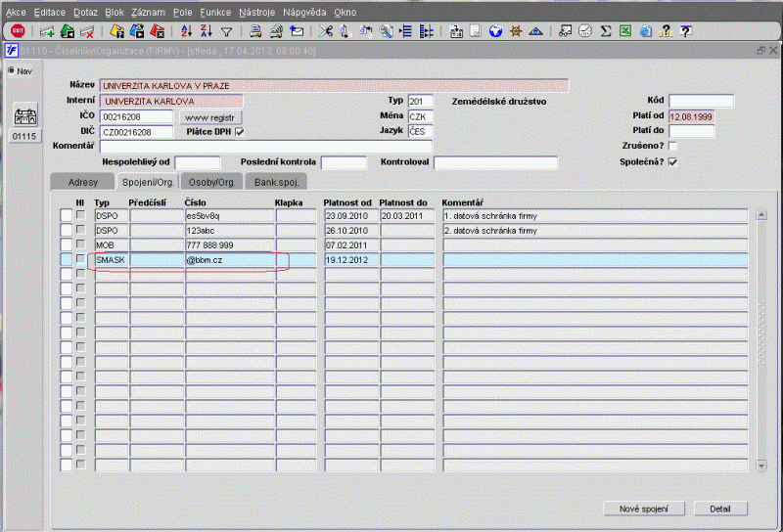Check the Hl box for 123abc row
783x532 pixels.
click(80, 230)
